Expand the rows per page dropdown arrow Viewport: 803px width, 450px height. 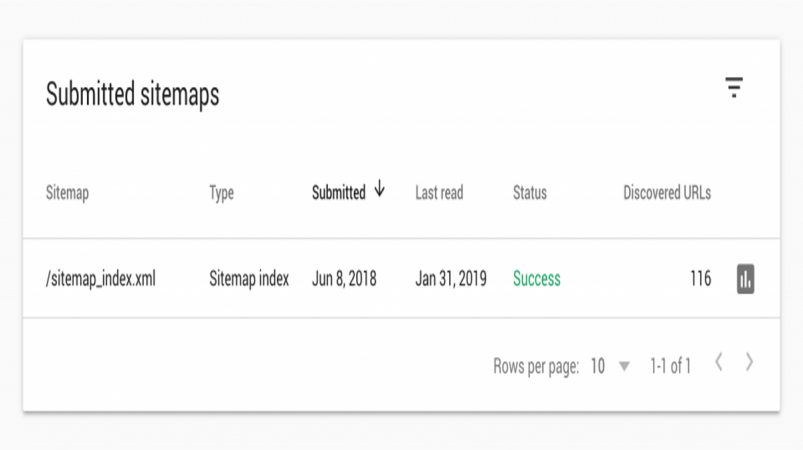click(x=624, y=367)
